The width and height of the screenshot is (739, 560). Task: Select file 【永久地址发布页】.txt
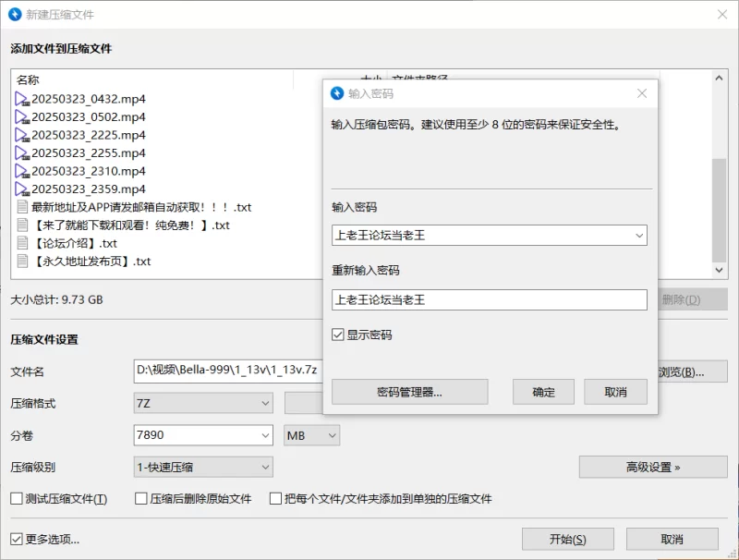(x=91, y=262)
